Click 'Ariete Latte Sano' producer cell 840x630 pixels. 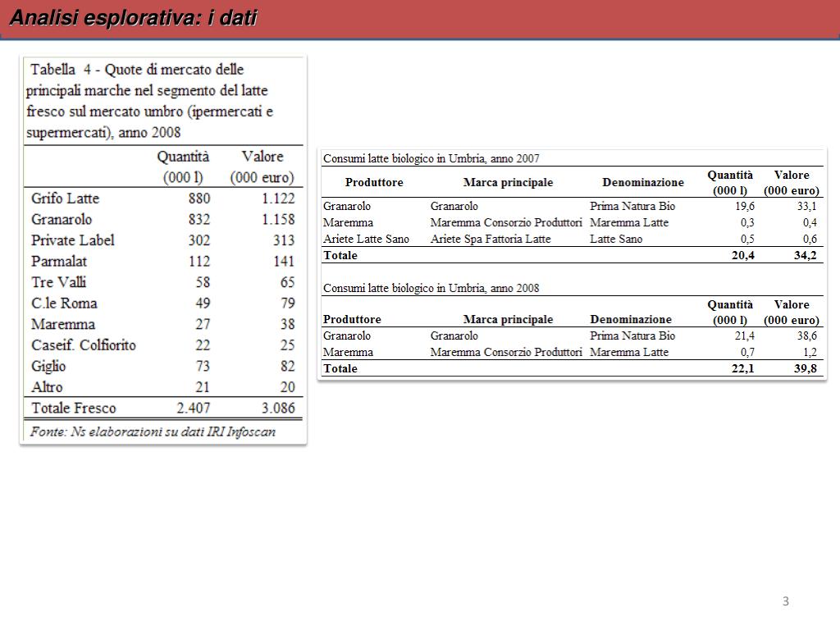(x=366, y=239)
